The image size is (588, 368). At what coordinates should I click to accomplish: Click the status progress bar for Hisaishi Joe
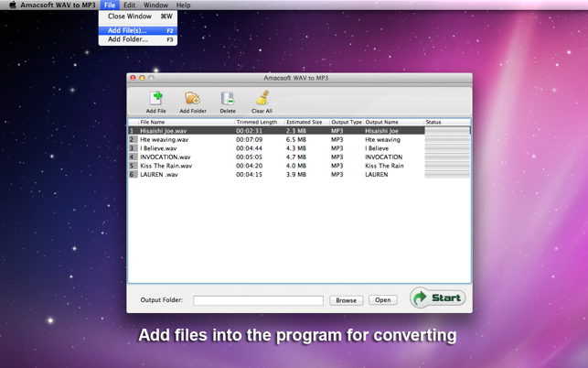pyautogui.click(x=447, y=131)
